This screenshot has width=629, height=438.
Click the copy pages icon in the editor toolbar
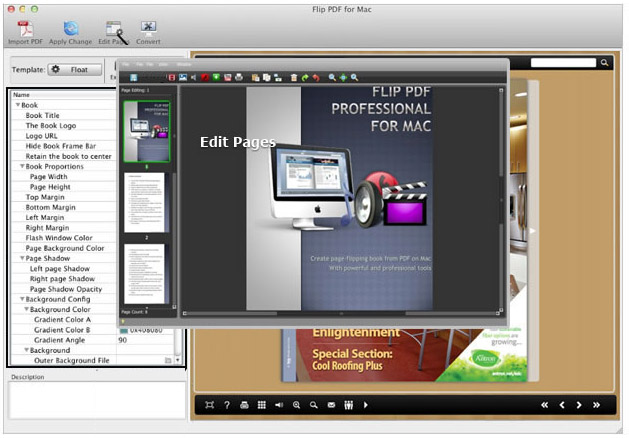(x=266, y=77)
